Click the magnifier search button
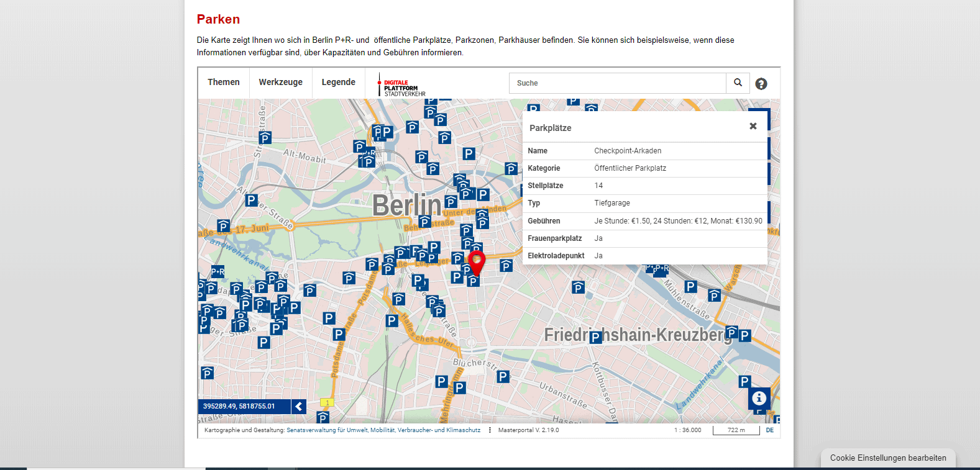Image resolution: width=980 pixels, height=470 pixels. click(x=738, y=83)
